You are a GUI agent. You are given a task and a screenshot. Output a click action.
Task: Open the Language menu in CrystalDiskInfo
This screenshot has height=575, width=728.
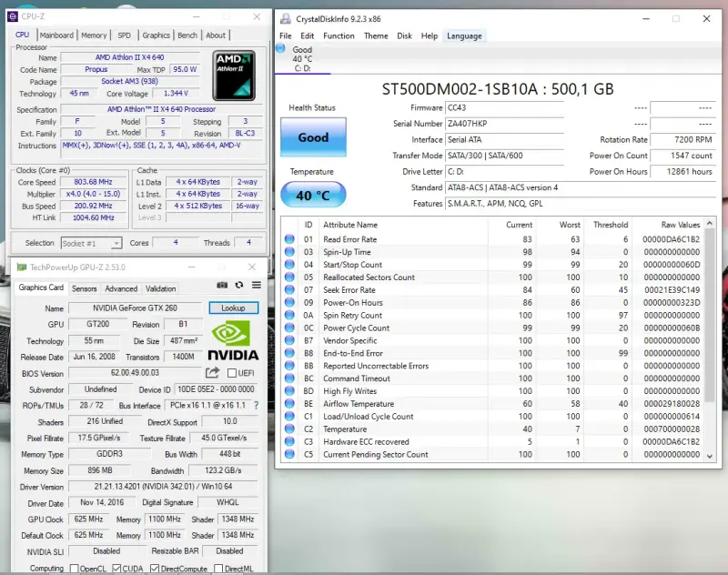(x=464, y=35)
